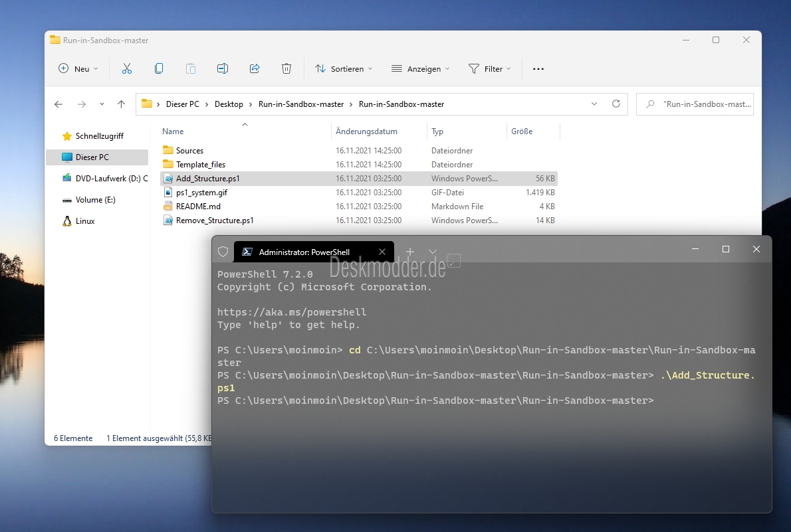
Task: Click the Copy icon in Explorer toolbar
Action: (158, 68)
